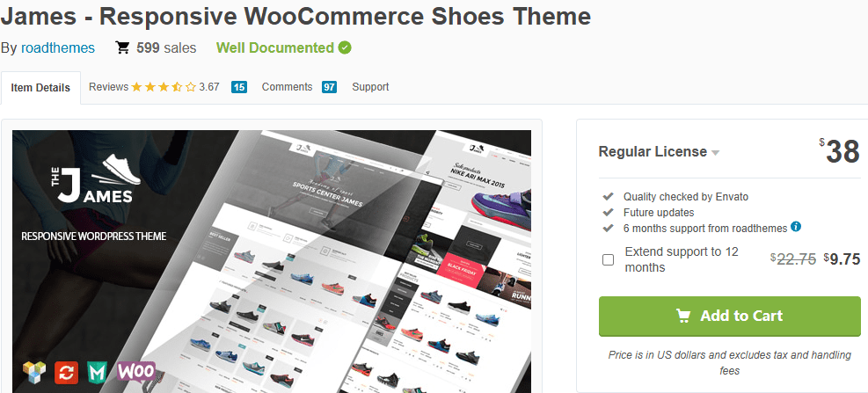Click the Well Documented green checkmark badge

tap(345, 48)
